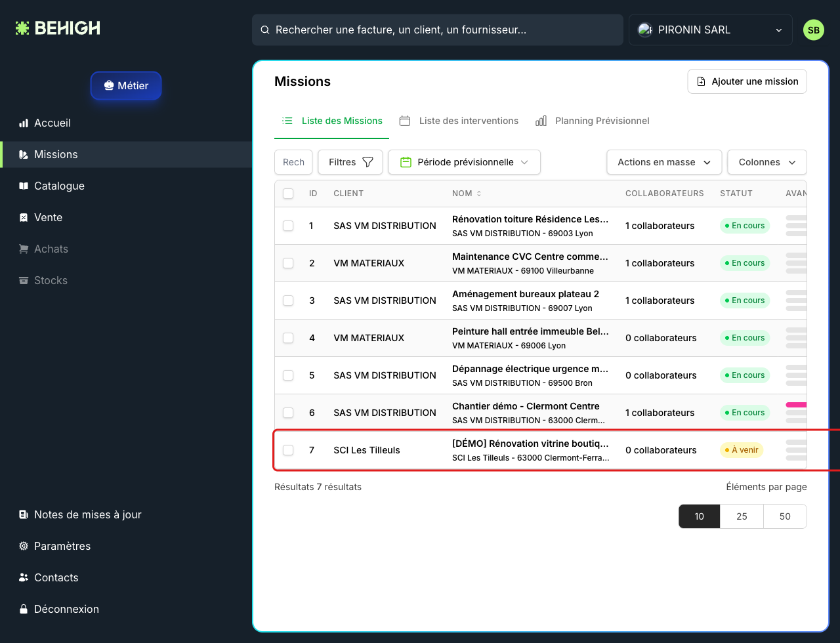Click the Notes de mises à jour icon
This screenshot has height=643, width=840.
24,514
